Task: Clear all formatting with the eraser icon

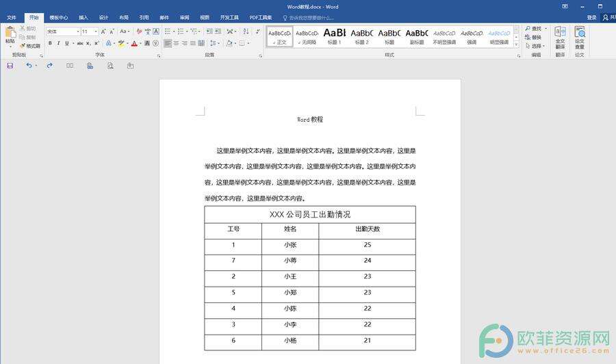Action: point(139,31)
